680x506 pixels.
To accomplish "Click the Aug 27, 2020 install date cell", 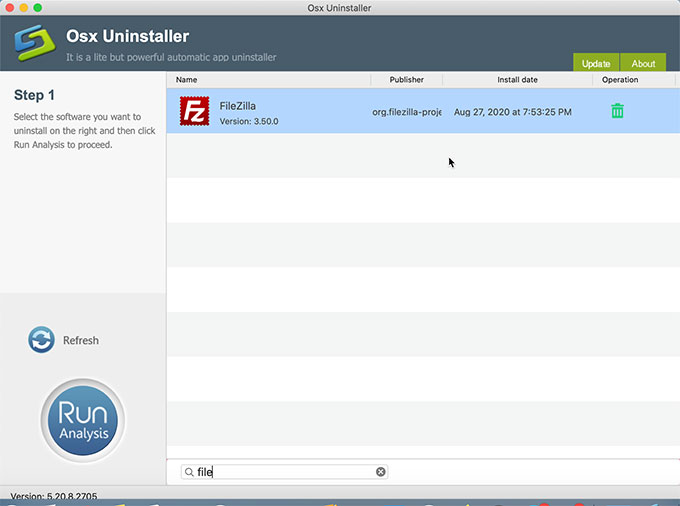I will (513, 112).
